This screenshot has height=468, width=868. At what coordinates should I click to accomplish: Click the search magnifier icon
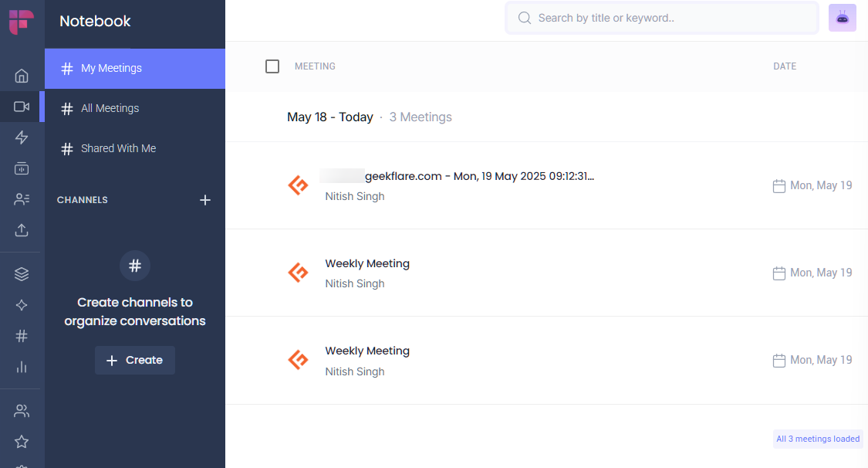click(x=524, y=18)
